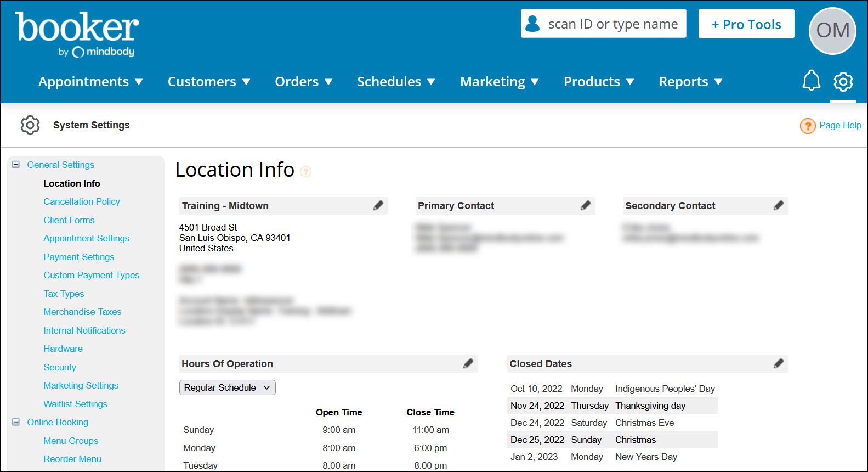
Task: Open the settings gear in the navigation bar
Action: coord(843,82)
